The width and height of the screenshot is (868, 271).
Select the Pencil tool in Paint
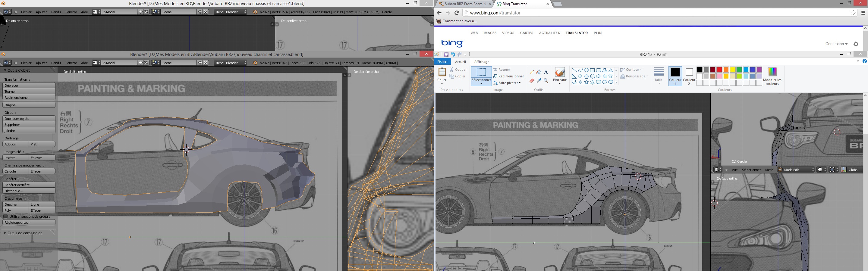532,72
